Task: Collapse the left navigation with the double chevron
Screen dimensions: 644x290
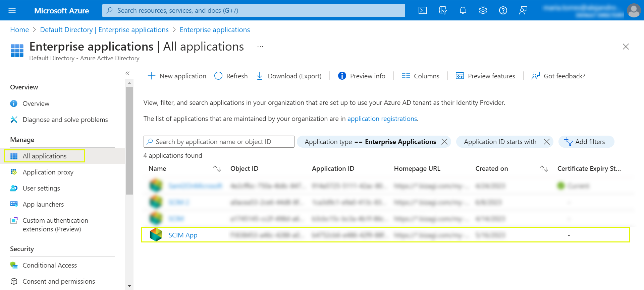Action: pos(127,73)
